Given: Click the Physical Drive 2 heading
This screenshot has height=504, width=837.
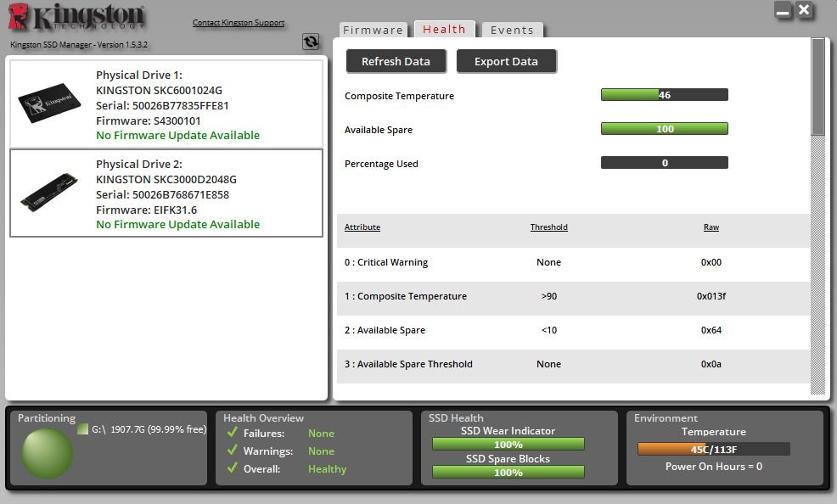Looking at the screenshot, I should click(138, 165).
